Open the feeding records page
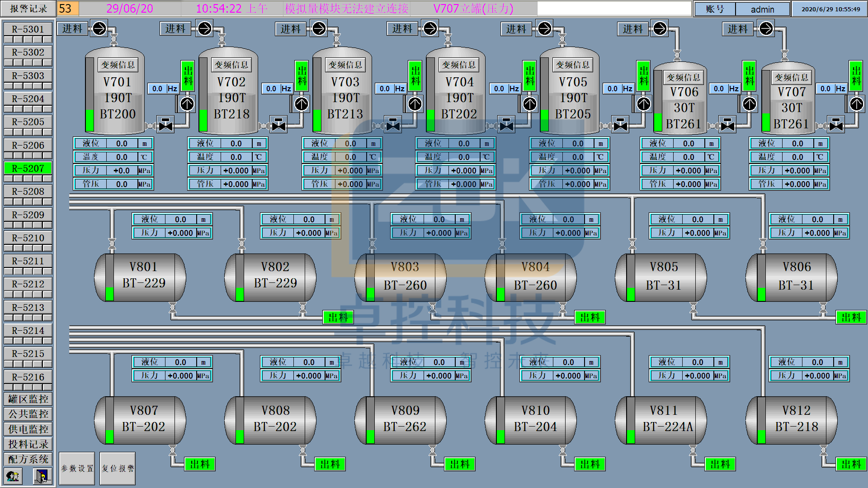The height and width of the screenshot is (488, 868). tap(28, 444)
